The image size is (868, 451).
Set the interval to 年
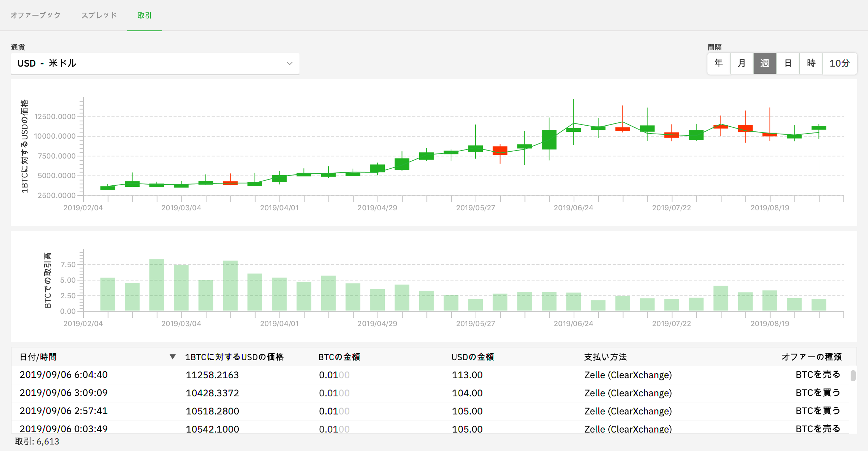[718, 63]
